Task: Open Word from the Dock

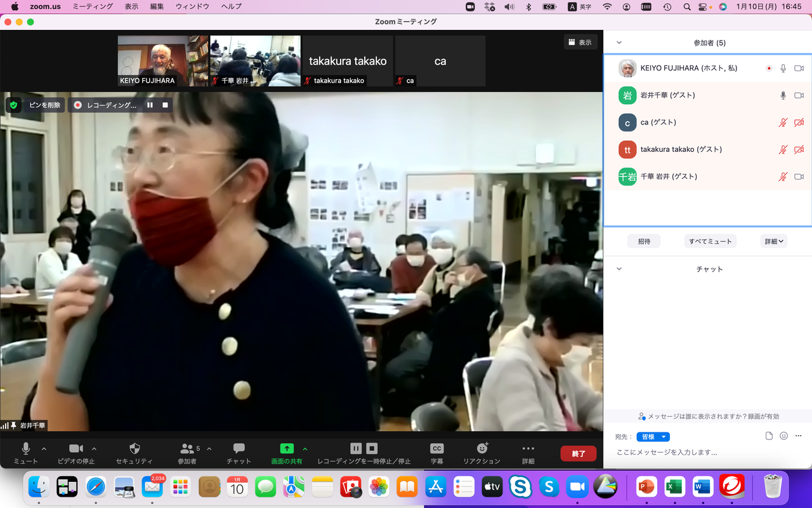Action: [x=703, y=487]
